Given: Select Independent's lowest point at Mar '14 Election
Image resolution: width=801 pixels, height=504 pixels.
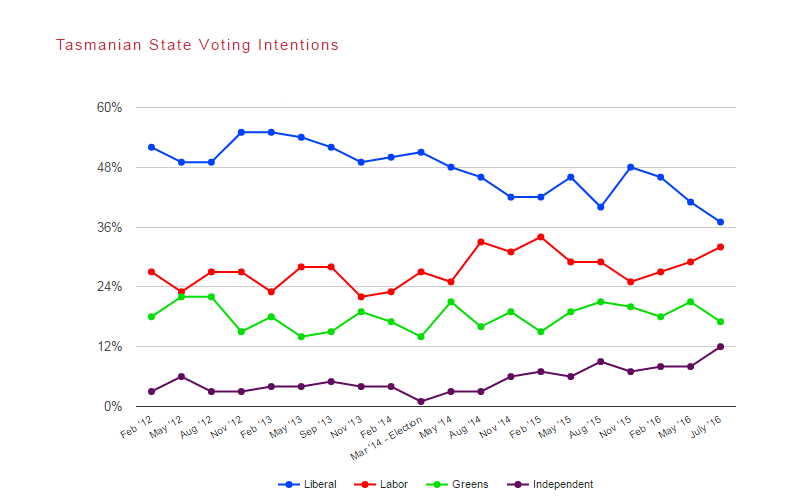Looking at the screenshot, I should click(x=421, y=402).
